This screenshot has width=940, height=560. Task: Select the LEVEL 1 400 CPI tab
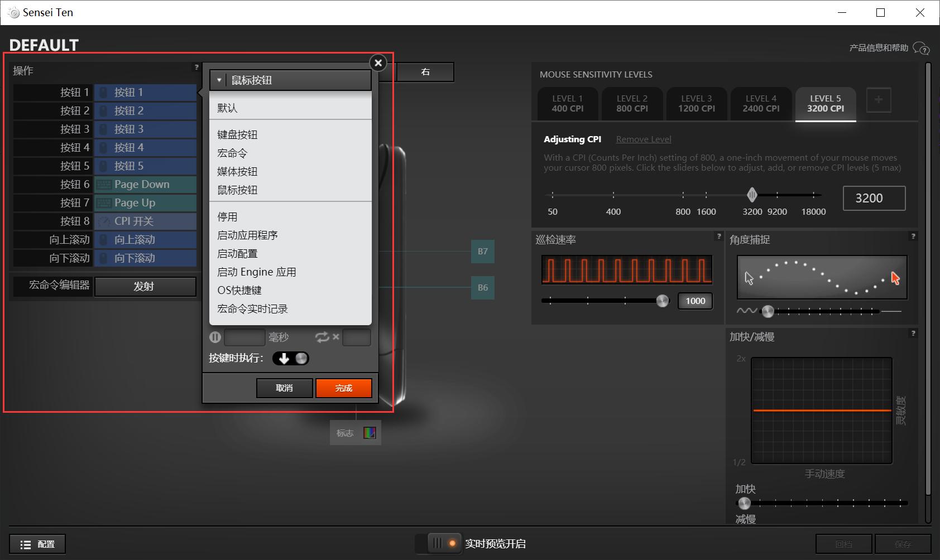567,103
